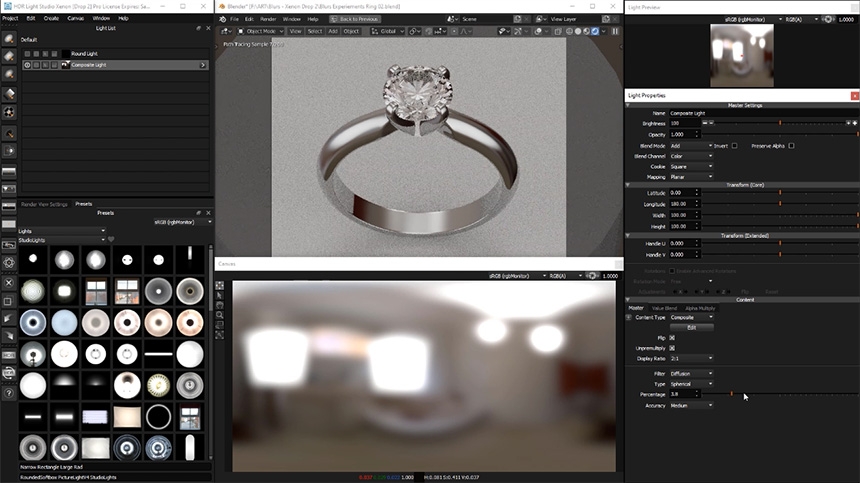Toggle first checkbox on Round Light row

(x=27, y=54)
